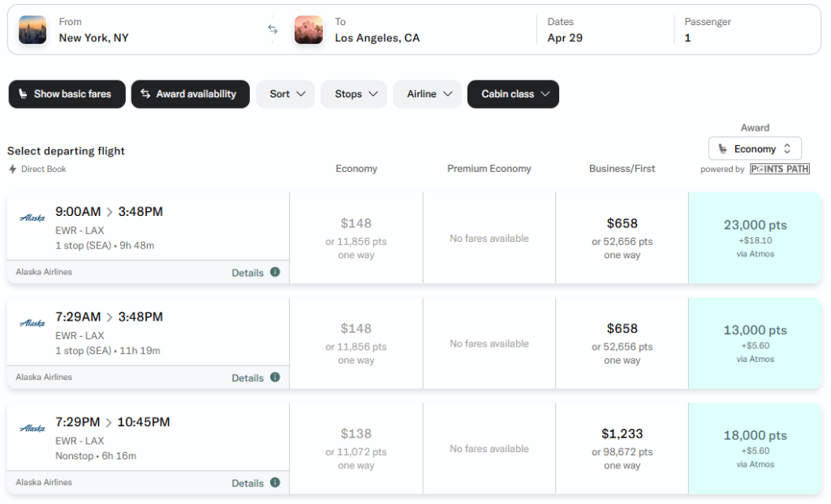Click Alaska logo on the 9:00AM flight
831x504 pixels.
point(32,218)
